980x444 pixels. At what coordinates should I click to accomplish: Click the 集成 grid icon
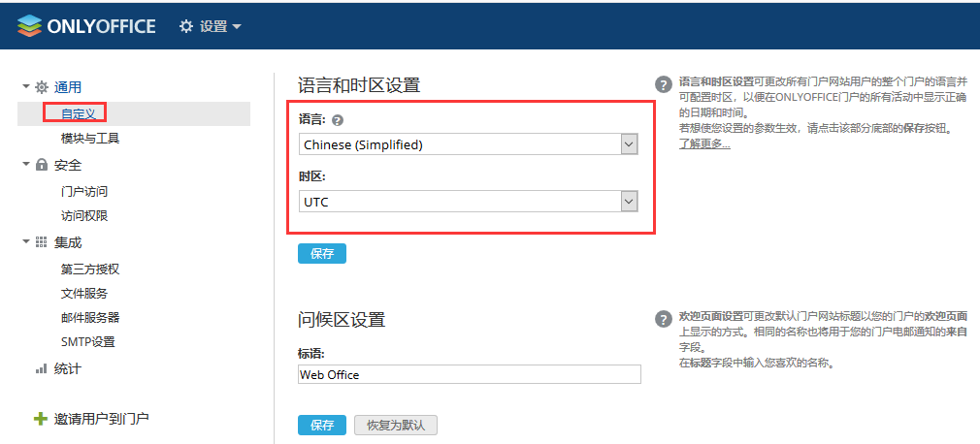coord(42,242)
